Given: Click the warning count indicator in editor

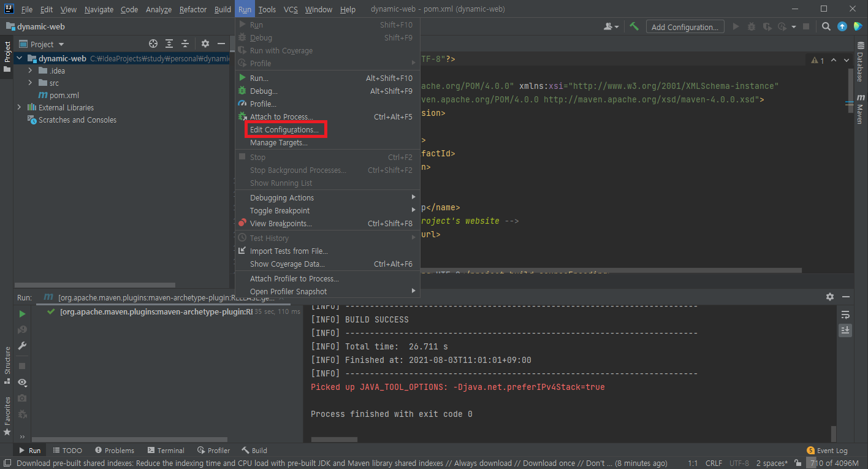Looking at the screenshot, I should click(x=818, y=60).
